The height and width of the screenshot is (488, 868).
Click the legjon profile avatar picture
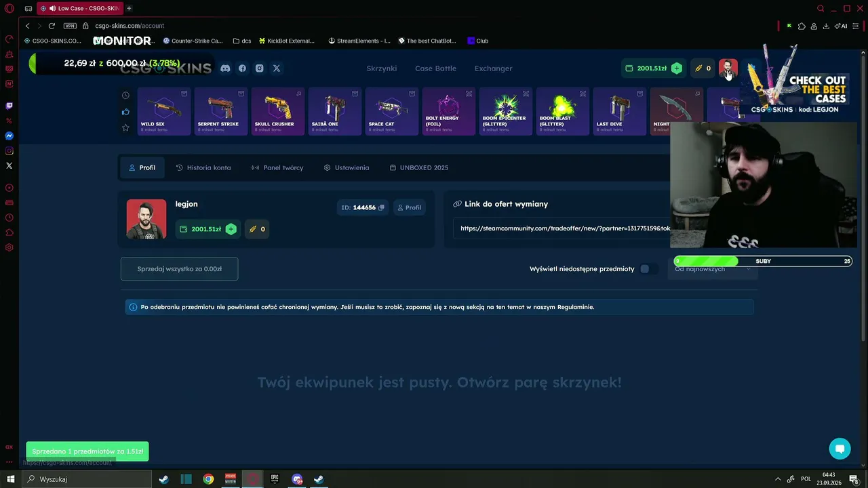click(146, 219)
